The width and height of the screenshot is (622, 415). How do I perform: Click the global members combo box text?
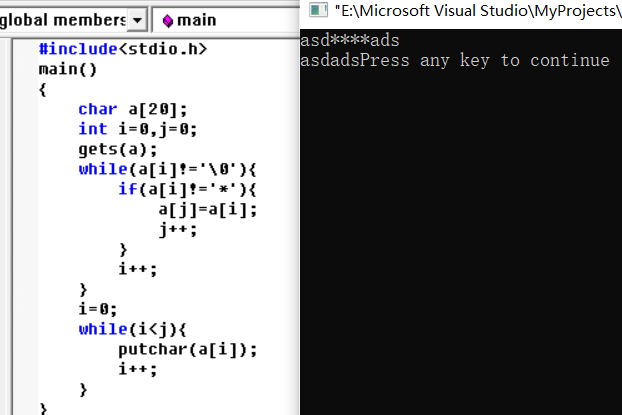[x=63, y=20]
